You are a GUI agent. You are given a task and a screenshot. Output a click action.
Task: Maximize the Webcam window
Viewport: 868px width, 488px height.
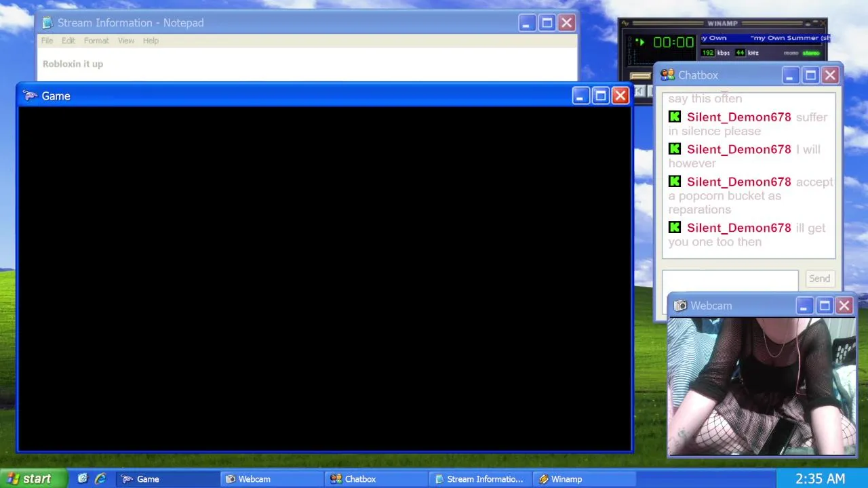click(x=824, y=306)
